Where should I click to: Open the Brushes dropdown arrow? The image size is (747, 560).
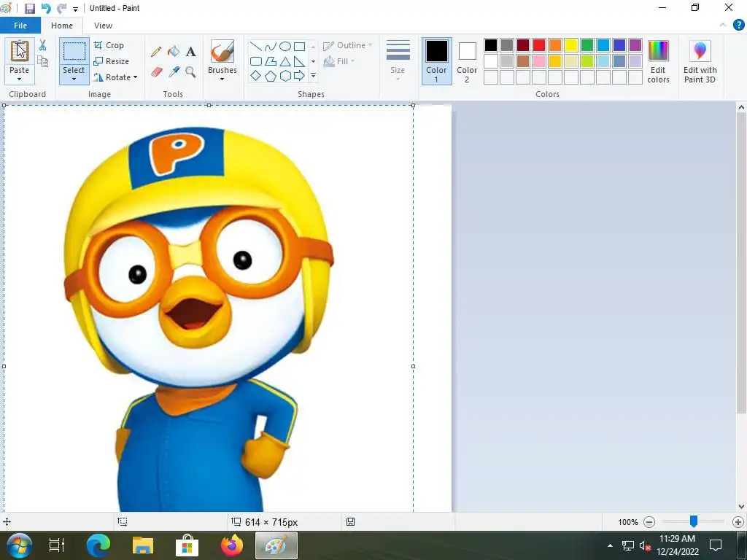tap(222, 79)
